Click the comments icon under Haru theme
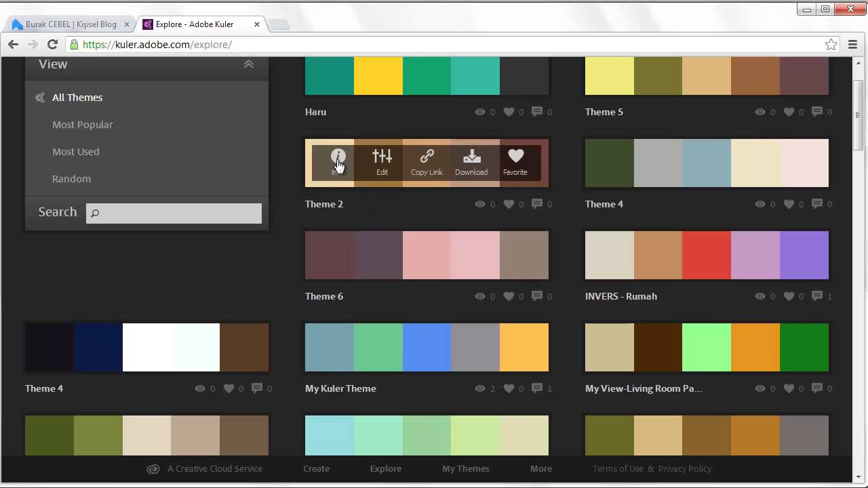This screenshot has height=488, width=868. (x=537, y=112)
